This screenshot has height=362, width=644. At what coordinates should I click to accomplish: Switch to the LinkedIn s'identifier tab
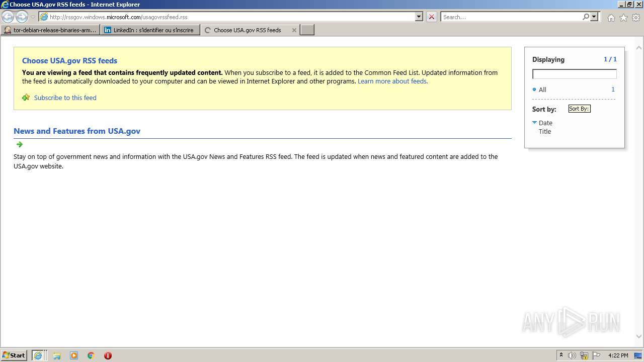tap(150, 30)
